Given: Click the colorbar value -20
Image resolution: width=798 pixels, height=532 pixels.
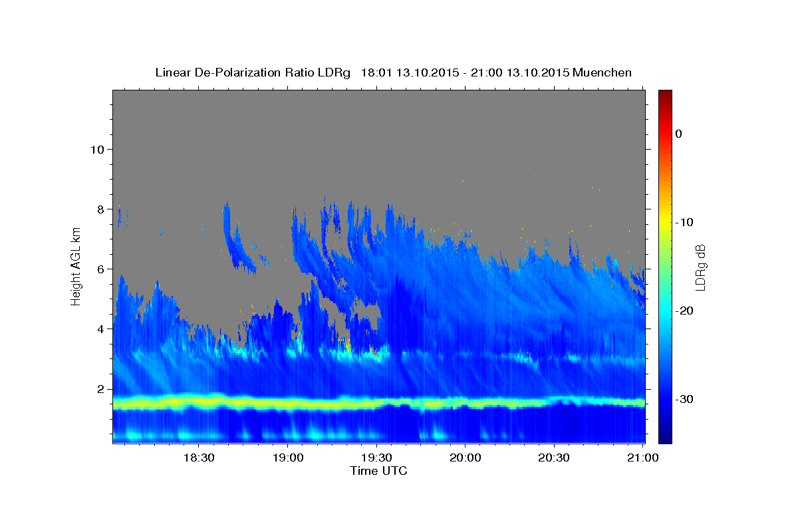Looking at the screenshot, I should click(684, 311).
